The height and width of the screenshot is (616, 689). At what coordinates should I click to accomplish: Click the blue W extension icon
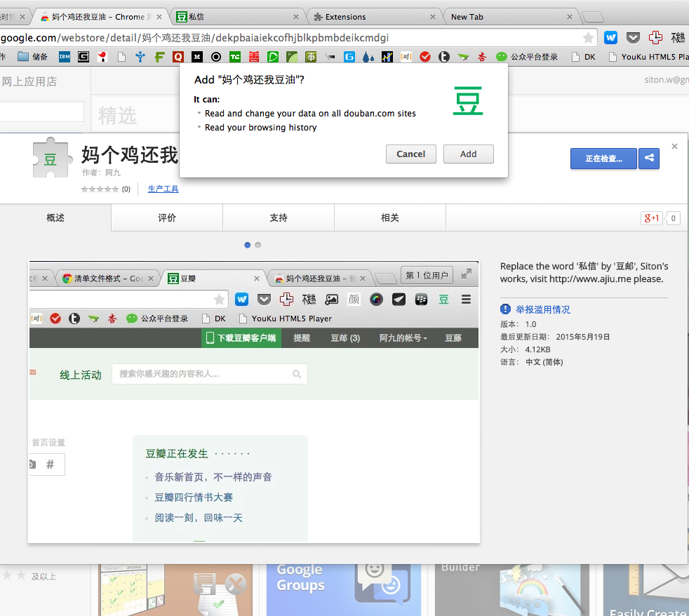[x=611, y=38]
